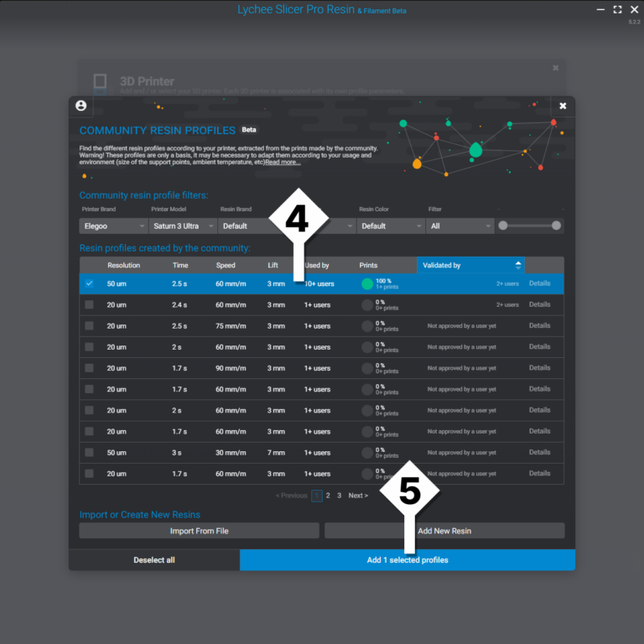This screenshot has height=644, width=644.
Task: Sort by the Time column header
Action: [x=180, y=265]
